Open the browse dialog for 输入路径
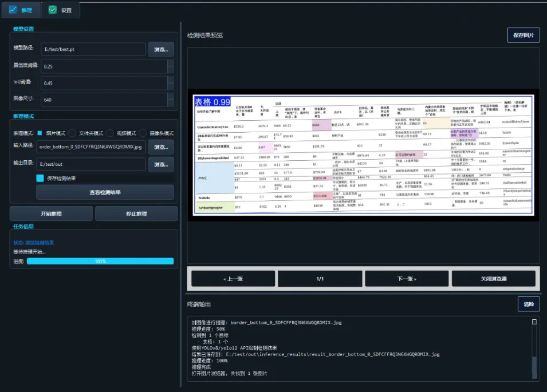Screen dimensions: 547x392 point(161,147)
